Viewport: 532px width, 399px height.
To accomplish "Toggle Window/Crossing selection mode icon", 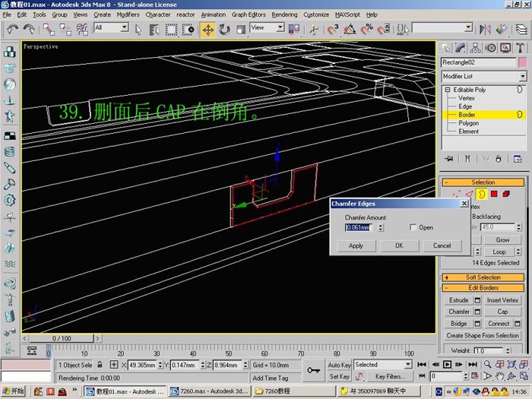I will click(188, 30).
